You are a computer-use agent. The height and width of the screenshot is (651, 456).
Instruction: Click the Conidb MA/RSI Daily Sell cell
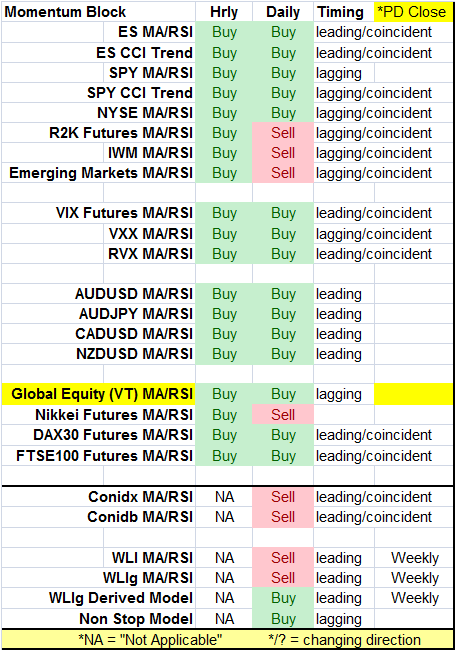tap(283, 517)
